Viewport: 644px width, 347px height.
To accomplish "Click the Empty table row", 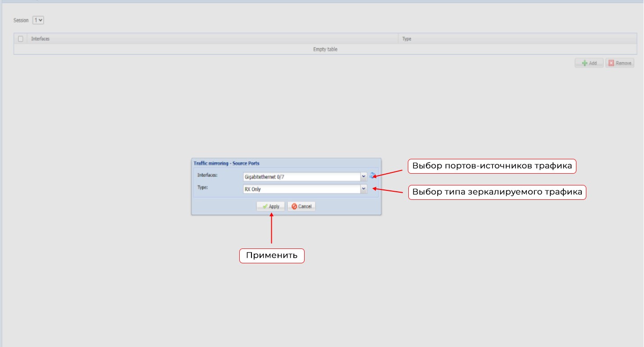I will 325,50.
